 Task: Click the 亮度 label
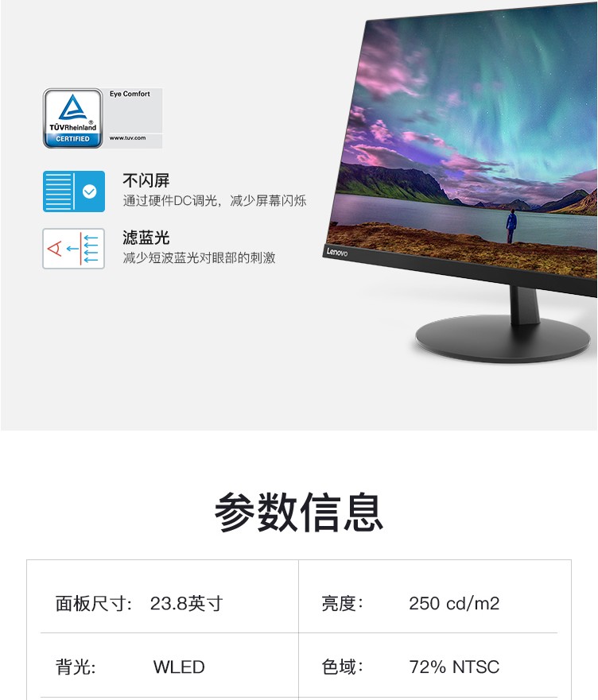click(x=343, y=604)
